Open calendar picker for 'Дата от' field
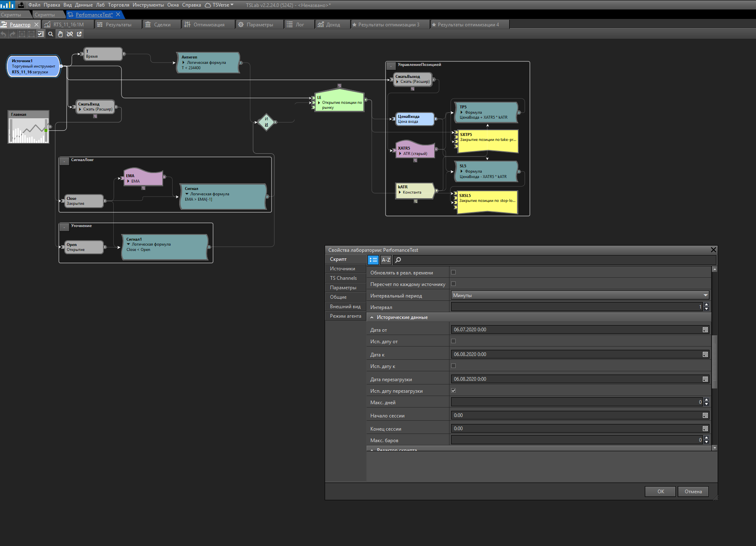The height and width of the screenshot is (546, 756). pyautogui.click(x=705, y=330)
